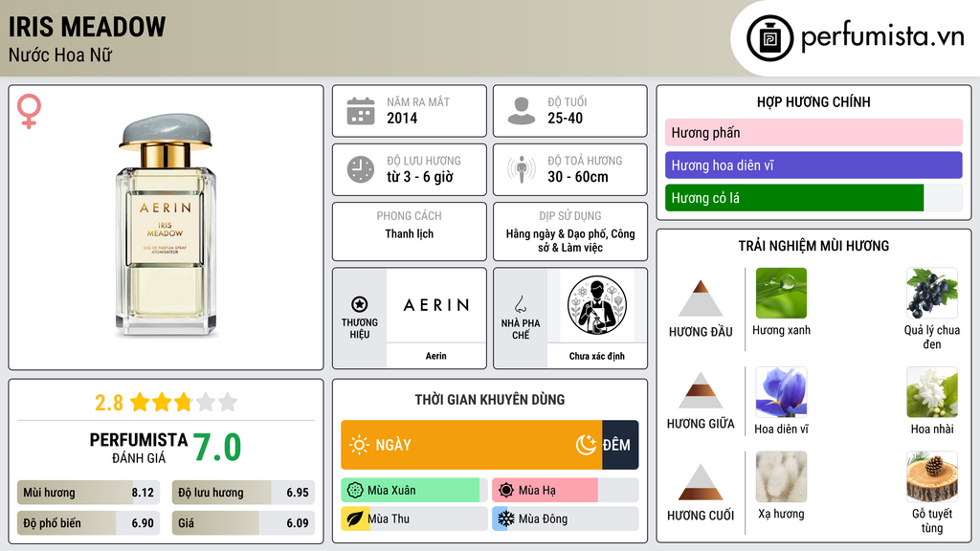Screen dimensions: 980x551
Task: Click the perfumer illustration circle
Action: (597, 305)
